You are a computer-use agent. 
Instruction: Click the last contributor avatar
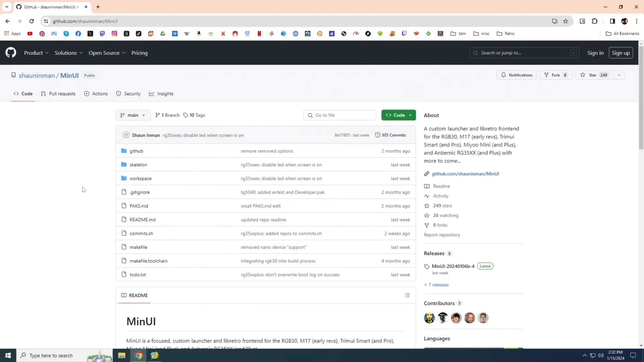(x=483, y=318)
